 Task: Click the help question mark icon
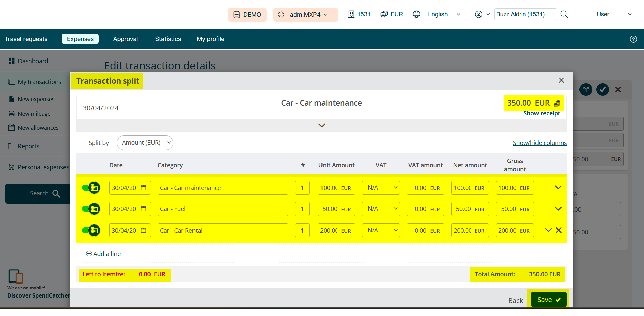[633, 39]
